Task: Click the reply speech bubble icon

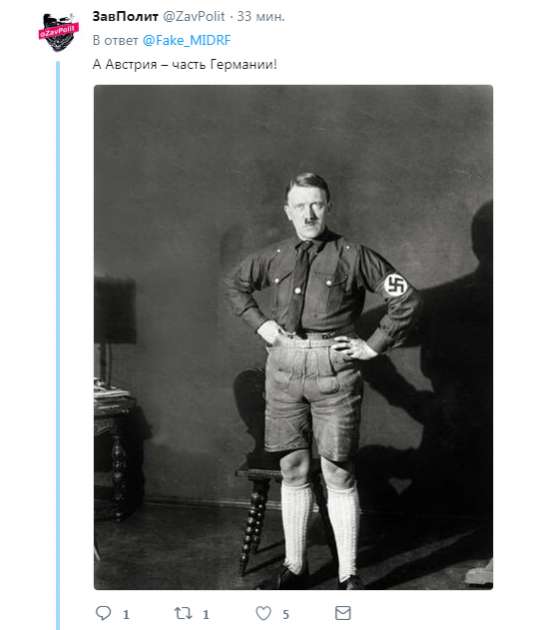Action: (x=103, y=613)
